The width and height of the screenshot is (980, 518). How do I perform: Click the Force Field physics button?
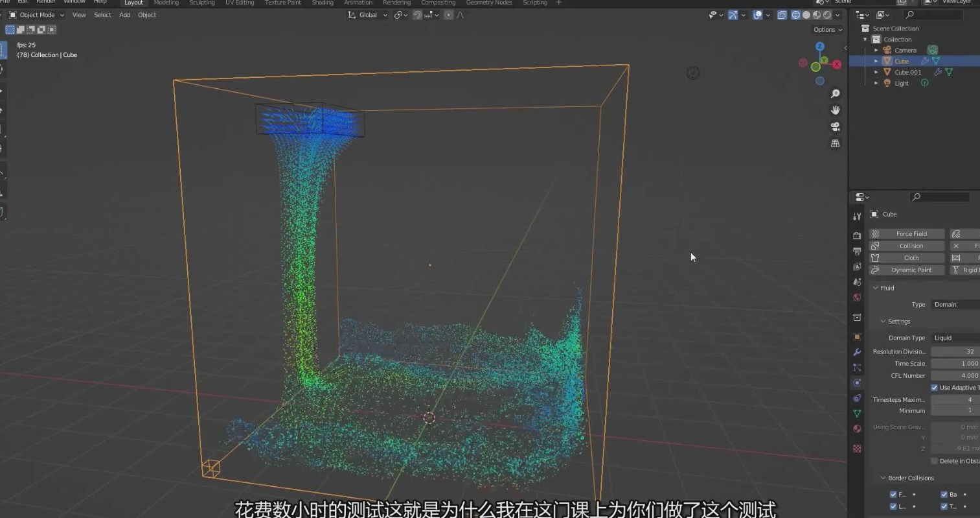(x=907, y=233)
